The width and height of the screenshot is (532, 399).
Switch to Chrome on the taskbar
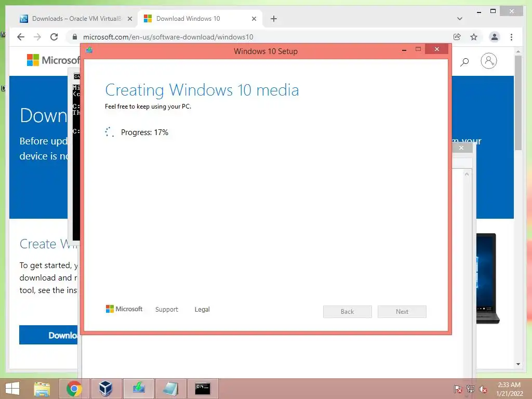click(x=74, y=389)
